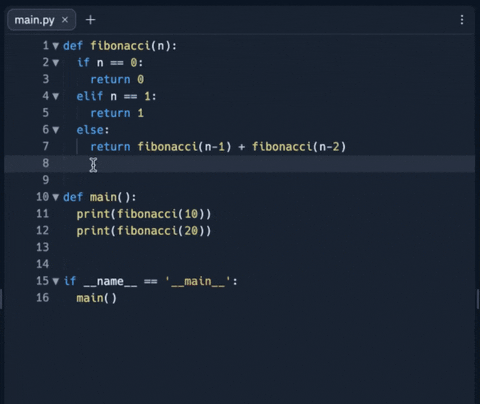This screenshot has width=480, height=404.
Task: Open the three-dot editor options menu
Action: click(x=462, y=20)
